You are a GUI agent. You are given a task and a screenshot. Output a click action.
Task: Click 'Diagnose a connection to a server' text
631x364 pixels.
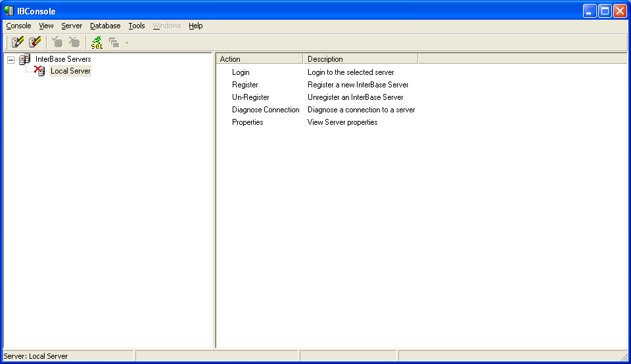click(x=362, y=110)
